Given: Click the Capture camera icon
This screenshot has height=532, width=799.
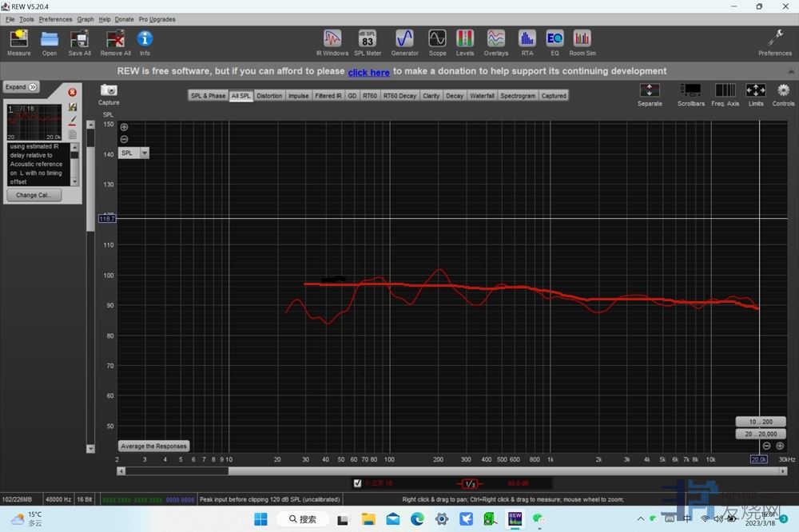Looking at the screenshot, I should click(109, 92).
